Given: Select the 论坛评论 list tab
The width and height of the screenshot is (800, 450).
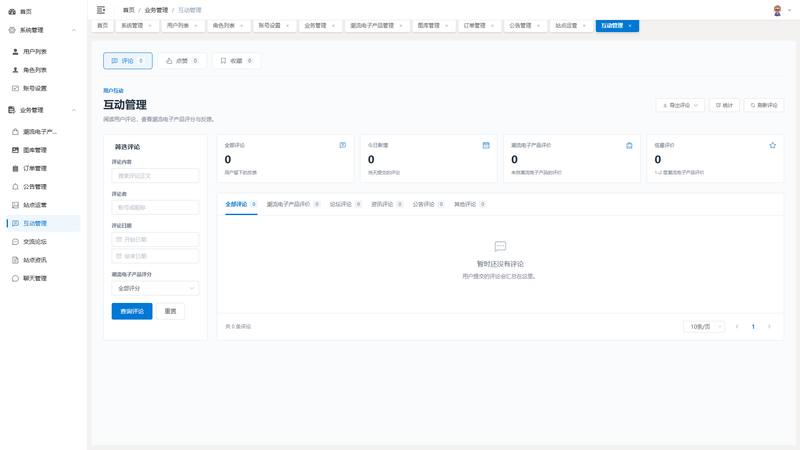Looking at the screenshot, I should coord(345,204).
